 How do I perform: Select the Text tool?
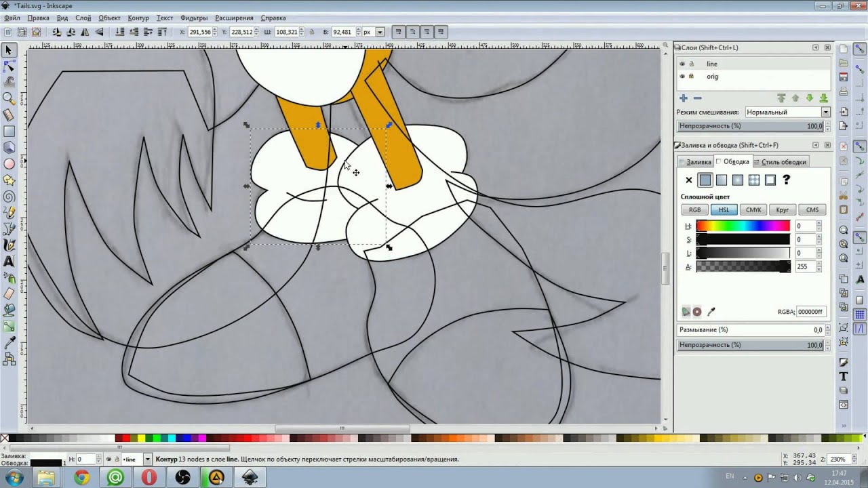(x=9, y=261)
